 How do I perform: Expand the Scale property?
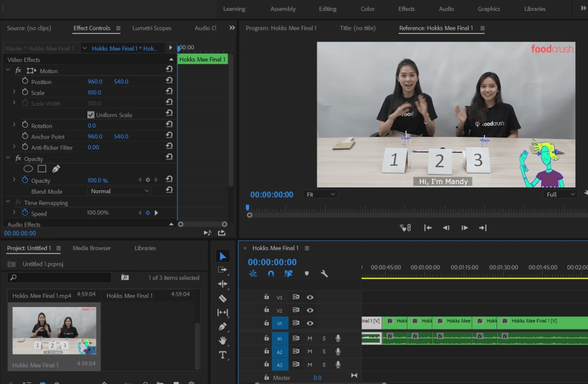14,93
